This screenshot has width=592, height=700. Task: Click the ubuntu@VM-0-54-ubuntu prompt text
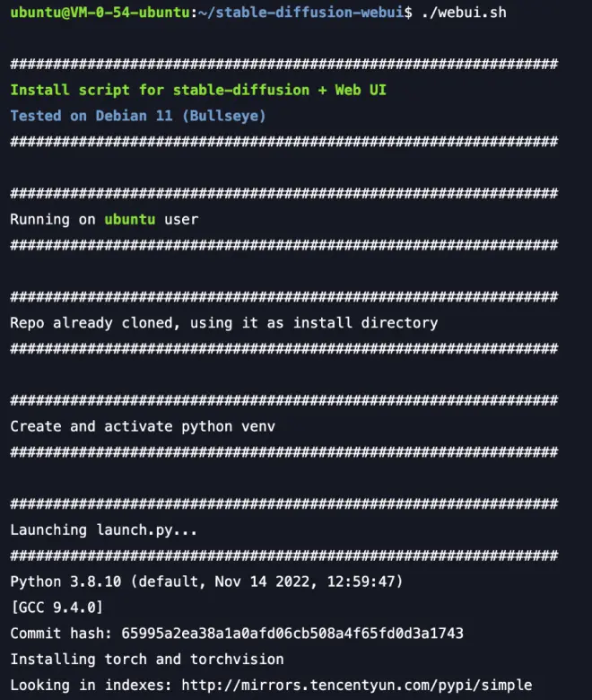(x=100, y=13)
